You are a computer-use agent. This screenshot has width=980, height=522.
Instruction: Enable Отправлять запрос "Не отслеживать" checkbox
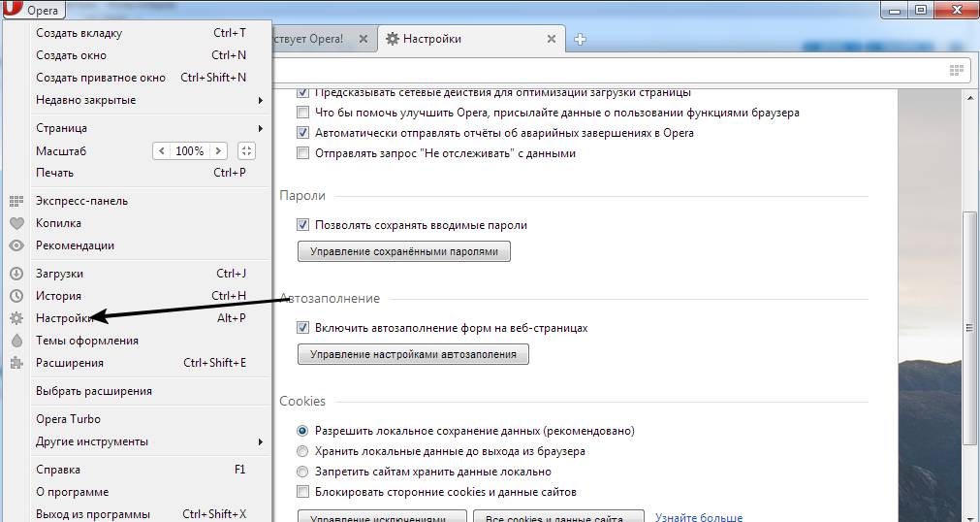(x=303, y=153)
